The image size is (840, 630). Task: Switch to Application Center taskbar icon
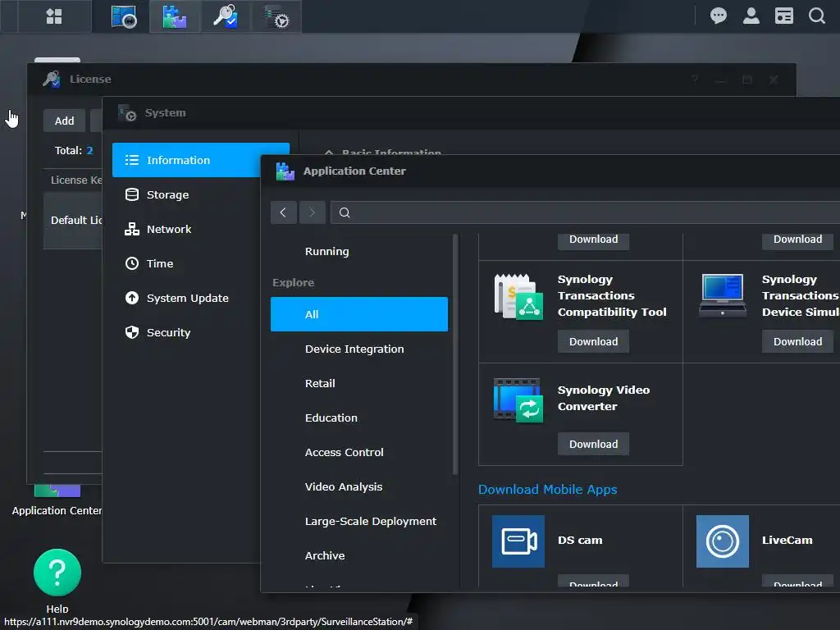[x=175, y=16]
